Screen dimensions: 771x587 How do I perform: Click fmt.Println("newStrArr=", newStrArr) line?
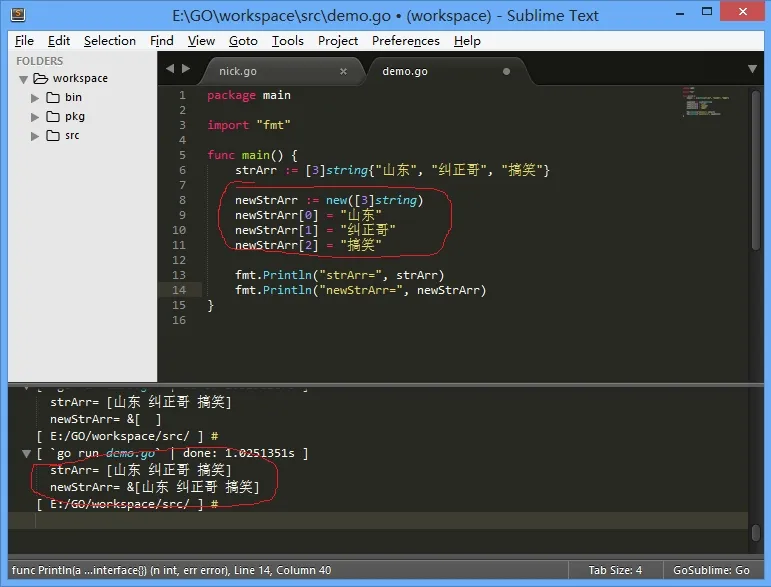click(360, 290)
